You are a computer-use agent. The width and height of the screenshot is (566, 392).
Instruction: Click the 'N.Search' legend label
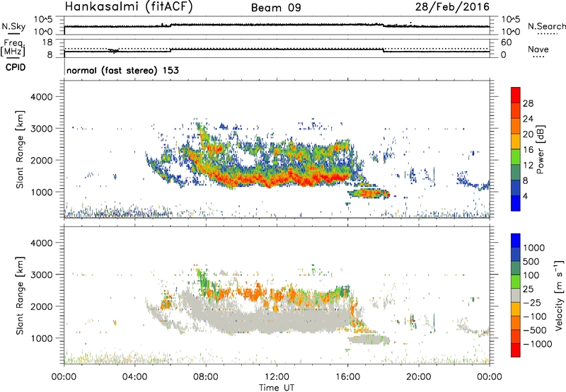546,26
